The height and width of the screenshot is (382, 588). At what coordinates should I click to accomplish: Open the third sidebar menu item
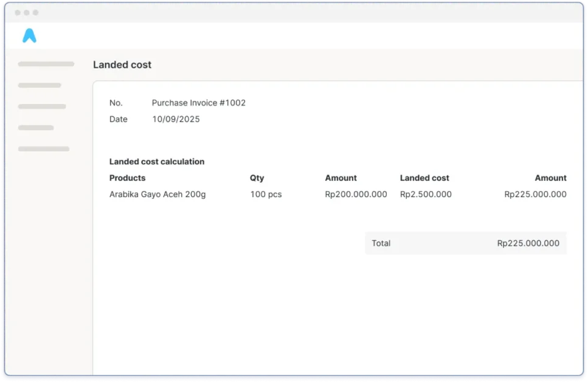pyautogui.click(x=42, y=106)
